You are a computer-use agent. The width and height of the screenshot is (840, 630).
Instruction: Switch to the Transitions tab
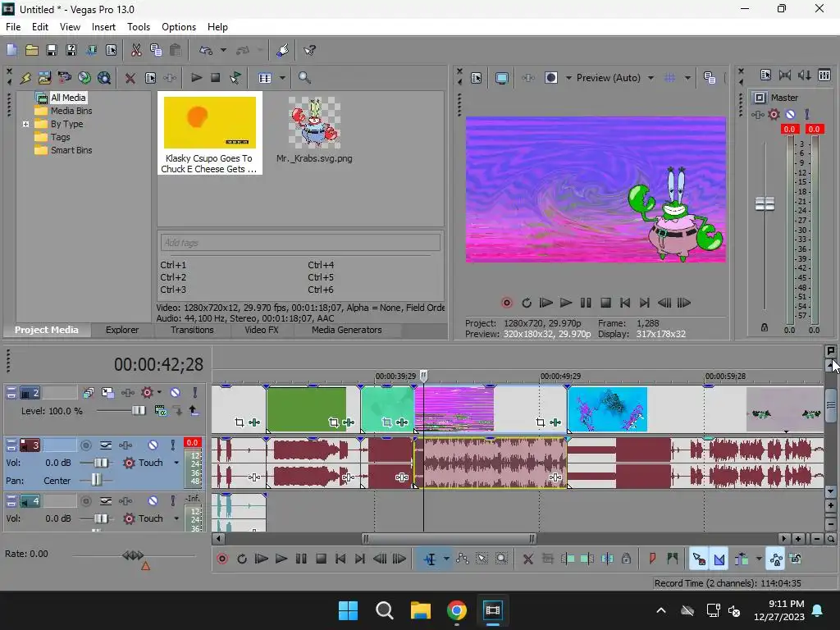point(192,330)
